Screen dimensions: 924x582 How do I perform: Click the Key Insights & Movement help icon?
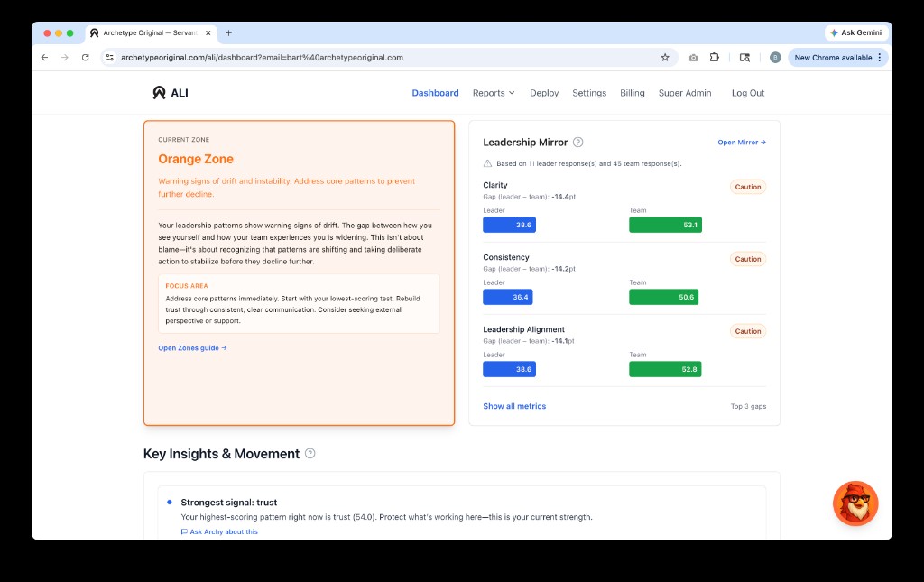[310, 454]
